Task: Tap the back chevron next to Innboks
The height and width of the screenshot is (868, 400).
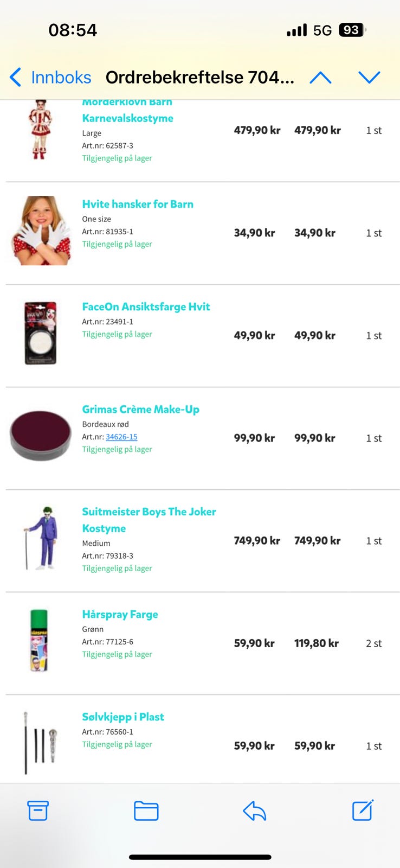Action: [x=16, y=78]
